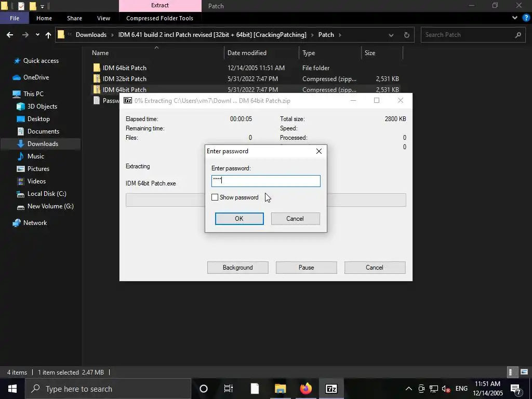Image resolution: width=532 pixels, height=399 pixels.
Task: Cancel the 7-Zip extraction
Action: pyautogui.click(x=375, y=268)
